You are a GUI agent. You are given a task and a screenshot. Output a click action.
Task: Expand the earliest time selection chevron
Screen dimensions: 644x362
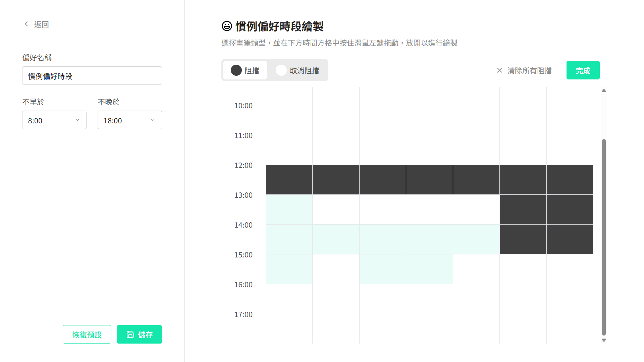tap(77, 120)
